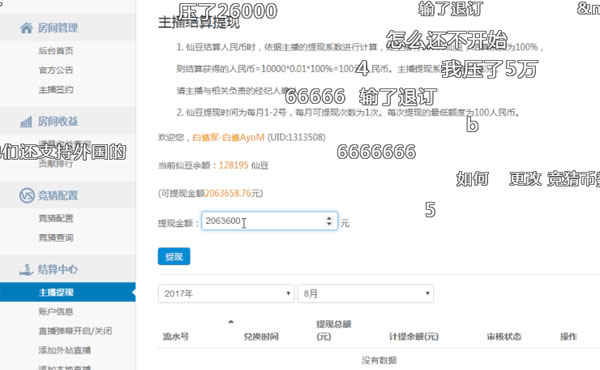
Task: Open 竞猜查询 sidebar item
Action: [x=56, y=238]
